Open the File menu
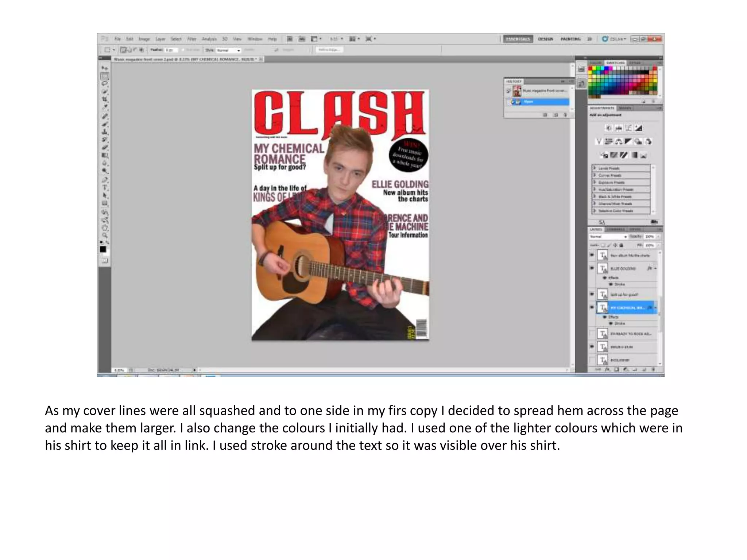747x560 pixels. tap(117, 39)
